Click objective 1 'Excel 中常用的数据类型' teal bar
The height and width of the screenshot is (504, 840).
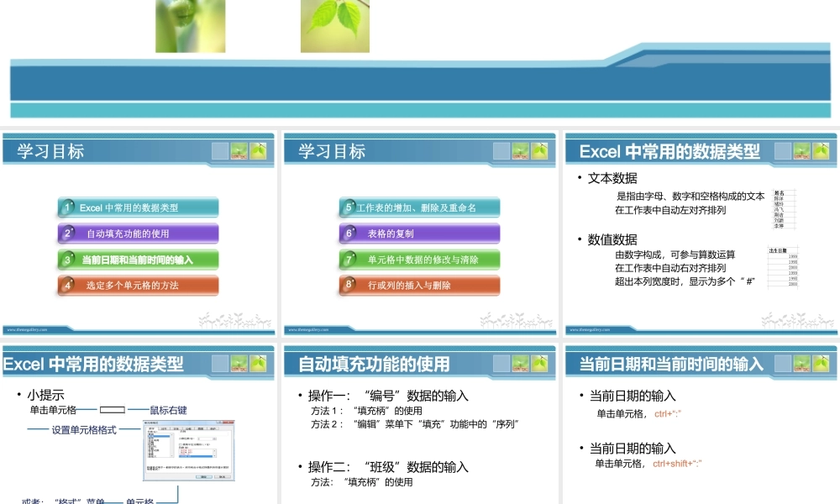click(139, 207)
